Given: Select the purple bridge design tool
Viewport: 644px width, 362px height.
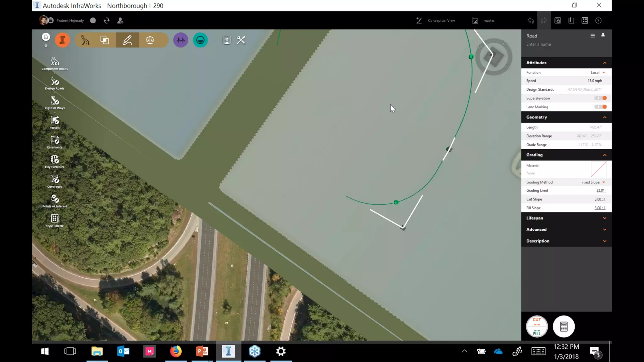Looking at the screenshot, I should point(181,40).
